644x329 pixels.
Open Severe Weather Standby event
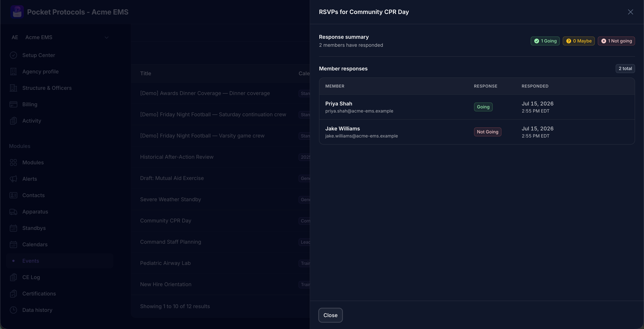[171, 200]
